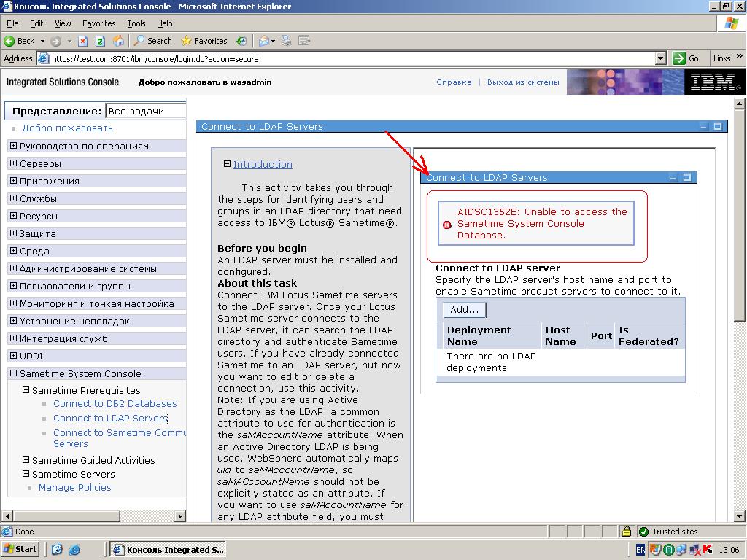Expand Пользователи и группы node
Screen dimensions: 747x560
(x=14, y=286)
